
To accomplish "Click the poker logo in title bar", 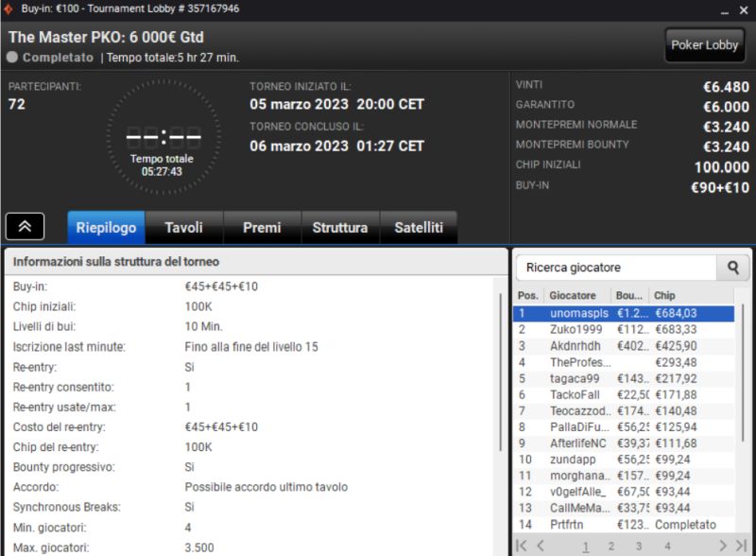I will click(x=9, y=9).
